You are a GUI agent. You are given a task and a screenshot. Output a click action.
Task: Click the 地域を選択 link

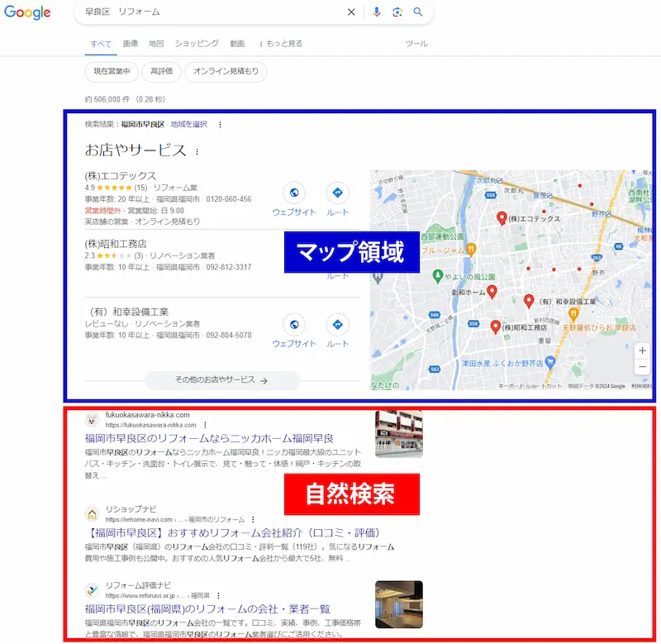click(x=189, y=124)
